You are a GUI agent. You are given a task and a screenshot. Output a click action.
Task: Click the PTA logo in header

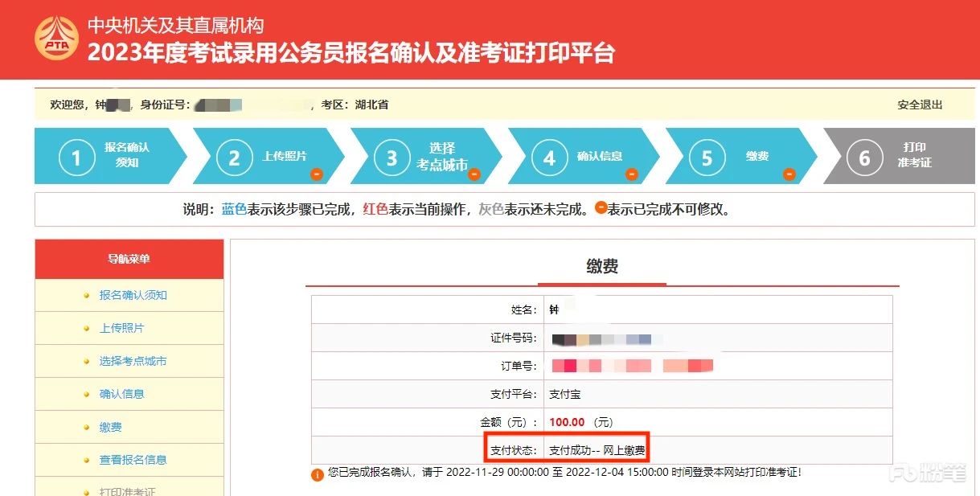[56, 39]
